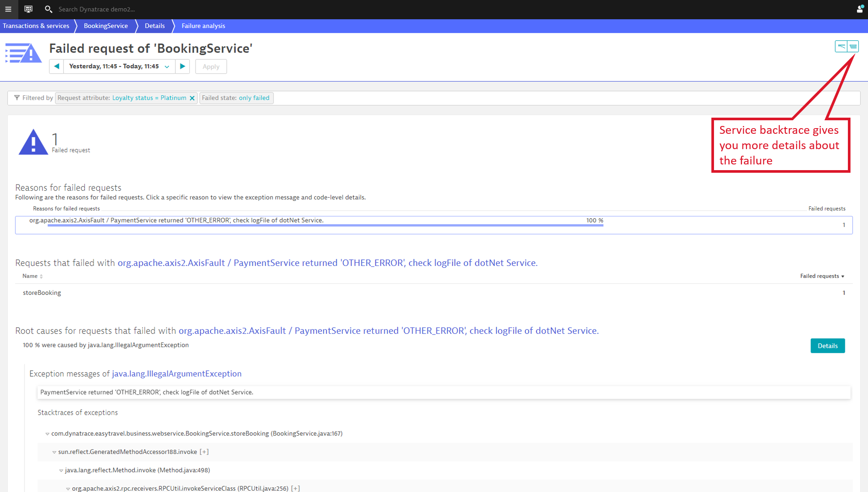Click the search magnifier icon

point(48,9)
